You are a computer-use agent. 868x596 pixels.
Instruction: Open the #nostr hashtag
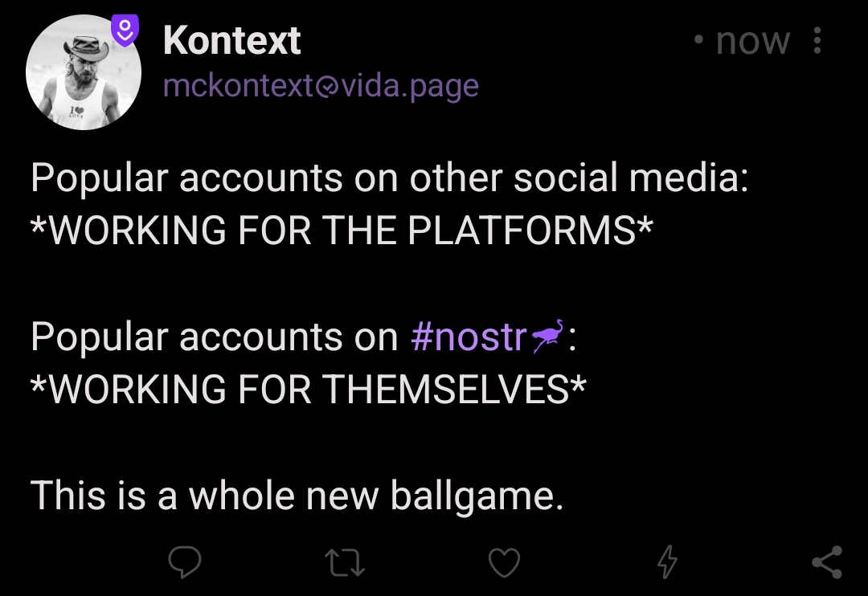click(x=467, y=337)
